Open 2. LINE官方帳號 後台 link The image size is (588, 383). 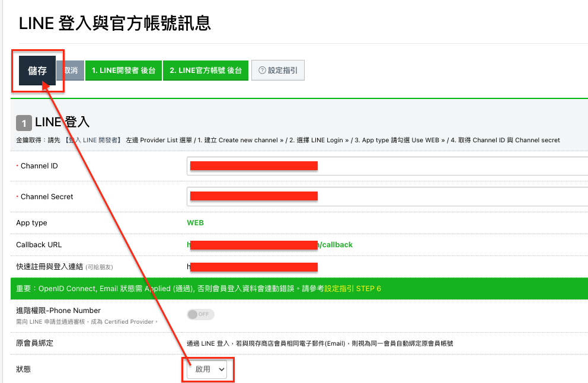click(x=206, y=71)
